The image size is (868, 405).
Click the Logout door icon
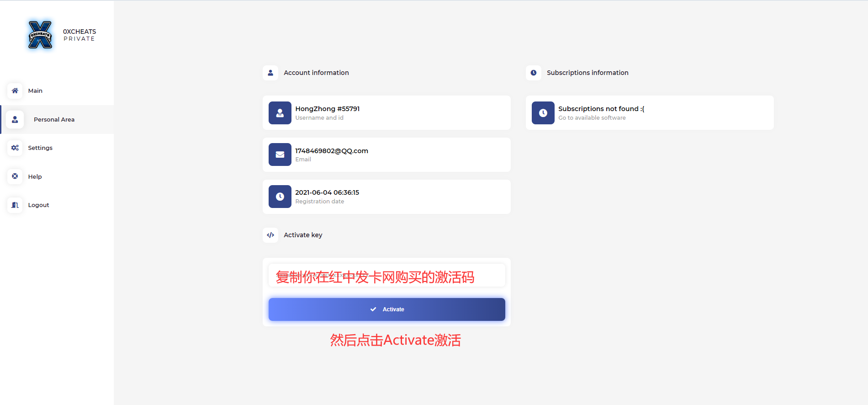pos(15,205)
